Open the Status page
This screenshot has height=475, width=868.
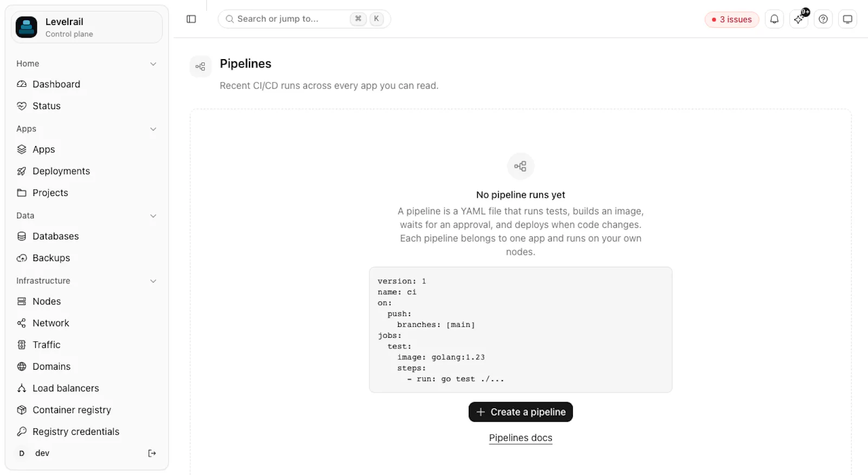click(87, 106)
